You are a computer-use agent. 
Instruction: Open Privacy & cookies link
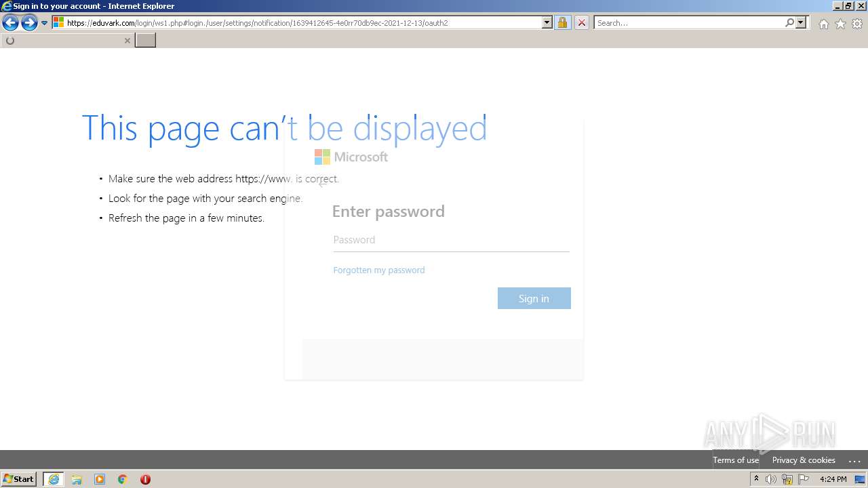tap(804, 460)
